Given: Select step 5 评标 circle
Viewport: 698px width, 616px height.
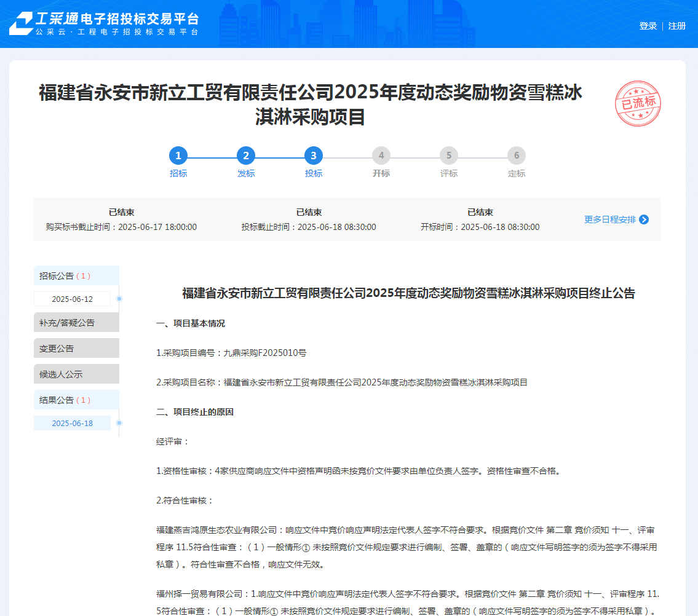Looking at the screenshot, I should 449,156.
